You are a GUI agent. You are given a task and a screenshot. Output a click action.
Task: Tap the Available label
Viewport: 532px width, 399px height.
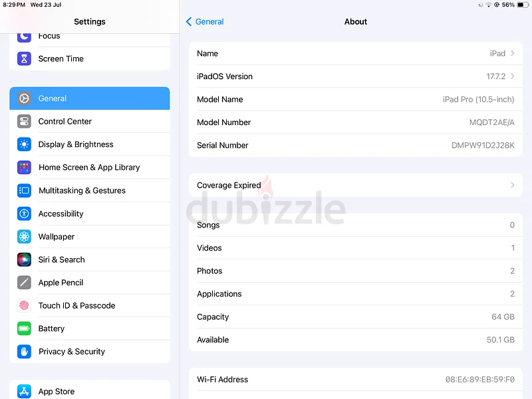point(213,340)
